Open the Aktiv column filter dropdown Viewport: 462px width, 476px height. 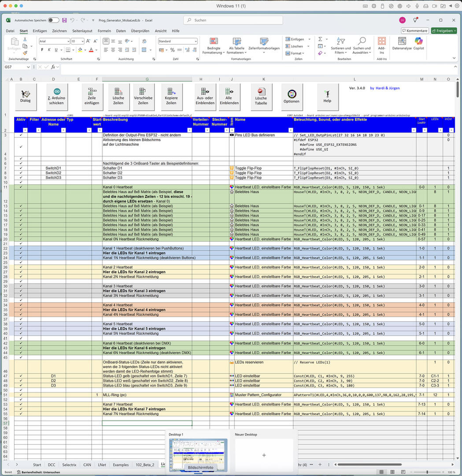click(25, 130)
